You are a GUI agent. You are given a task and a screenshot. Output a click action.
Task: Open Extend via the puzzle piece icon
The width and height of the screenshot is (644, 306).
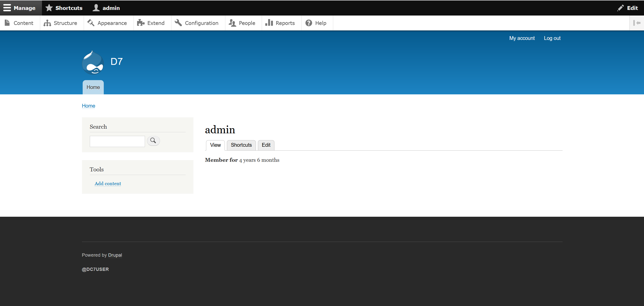click(x=141, y=23)
